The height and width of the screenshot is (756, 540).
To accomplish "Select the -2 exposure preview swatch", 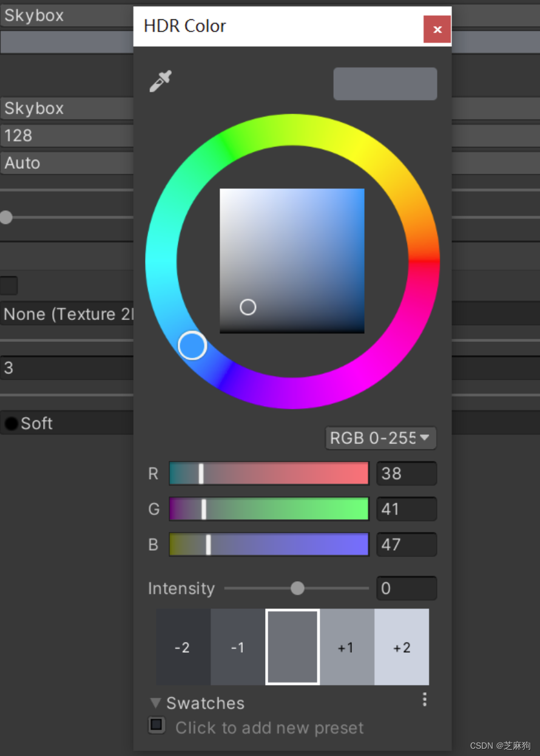I will pyautogui.click(x=182, y=647).
